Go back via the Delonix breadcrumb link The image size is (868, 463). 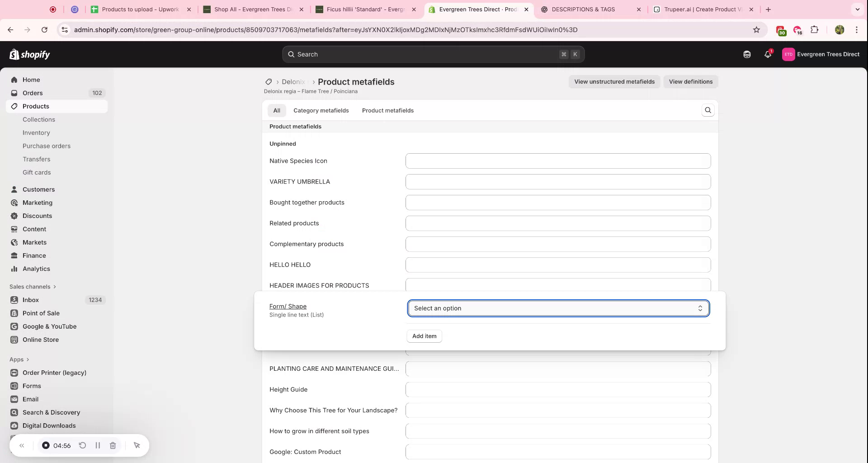coord(293,82)
